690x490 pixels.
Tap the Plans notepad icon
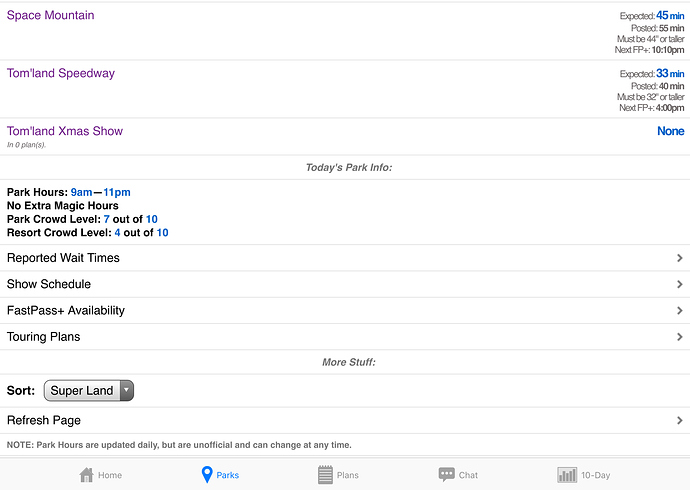325,475
